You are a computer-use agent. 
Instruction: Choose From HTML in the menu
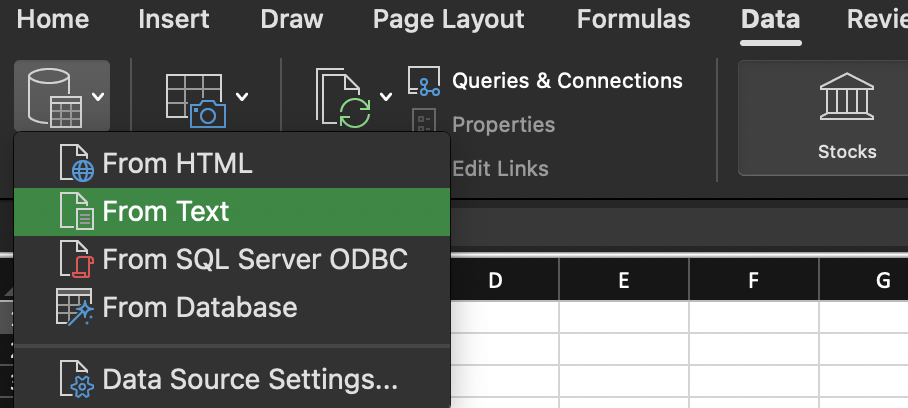click(x=232, y=164)
